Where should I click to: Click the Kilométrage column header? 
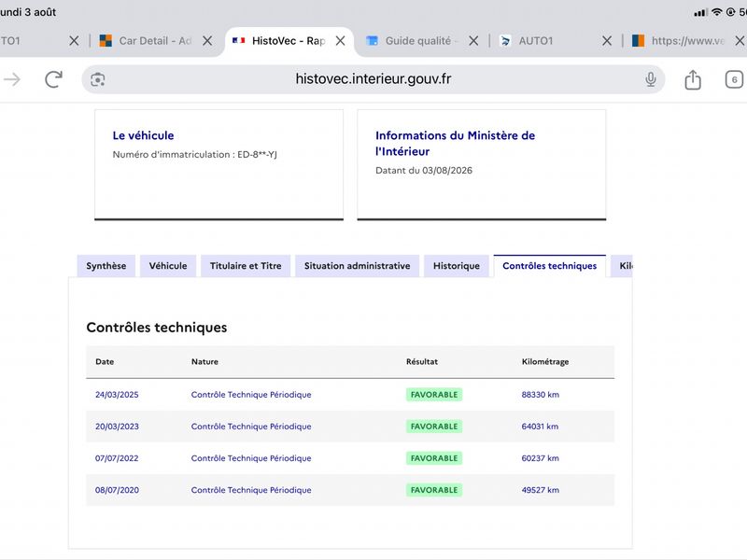[545, 362]
